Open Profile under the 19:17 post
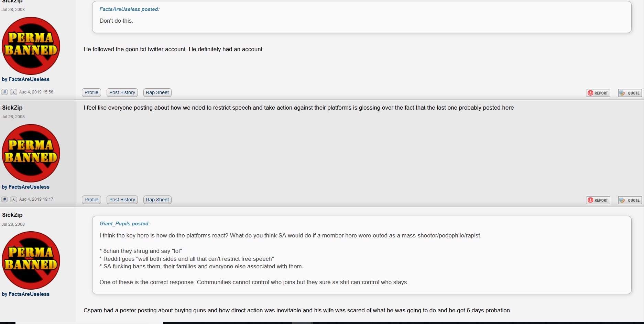 (91, 200)
